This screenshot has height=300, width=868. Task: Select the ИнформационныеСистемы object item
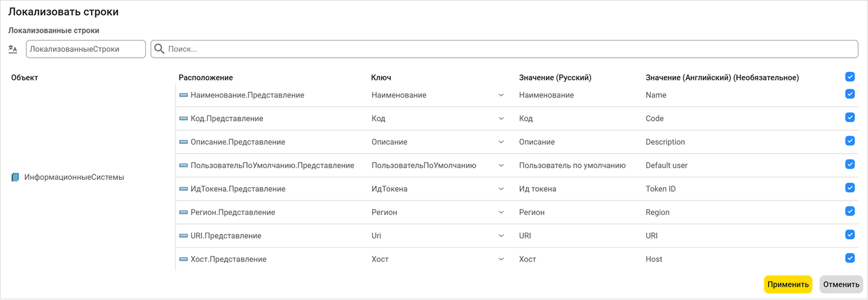point(74,177)
